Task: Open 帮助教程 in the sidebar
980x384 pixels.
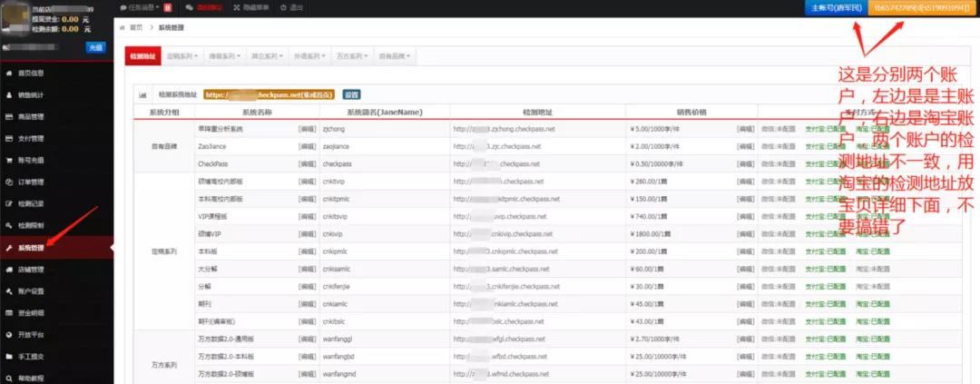Action: [56, 377]
